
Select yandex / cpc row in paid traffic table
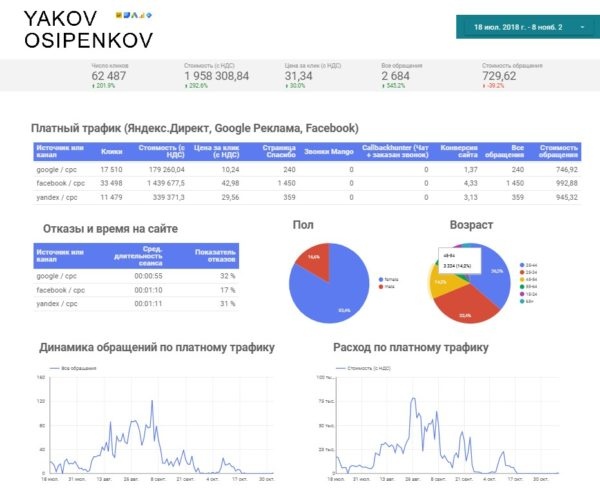click(x=307, y=198)
